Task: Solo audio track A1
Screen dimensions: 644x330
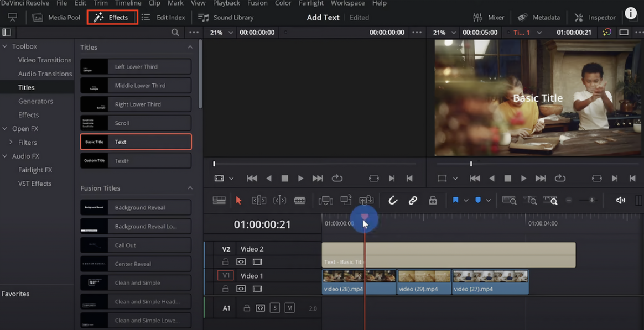Action: pyautogui.click(x=275, y=308)
